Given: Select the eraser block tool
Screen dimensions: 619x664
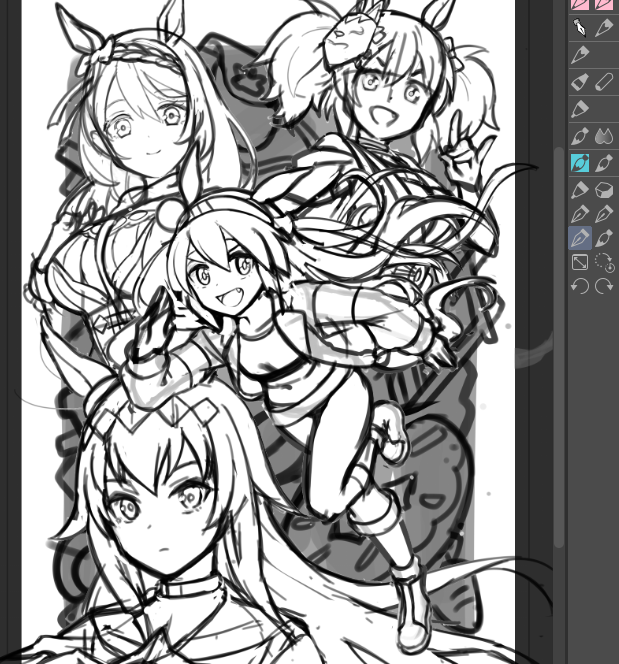Looking at the screenshot, I should [604, 190].
